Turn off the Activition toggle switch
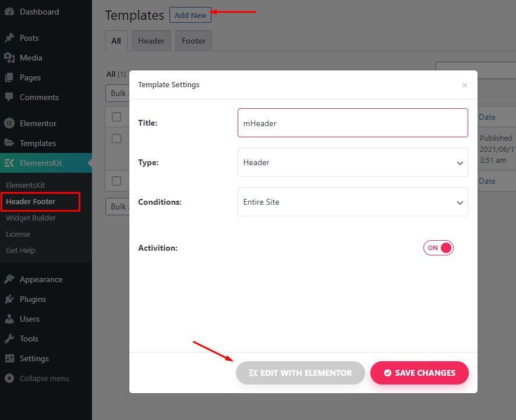Viewport: 516px width, 420px height. tap(438, 248)
